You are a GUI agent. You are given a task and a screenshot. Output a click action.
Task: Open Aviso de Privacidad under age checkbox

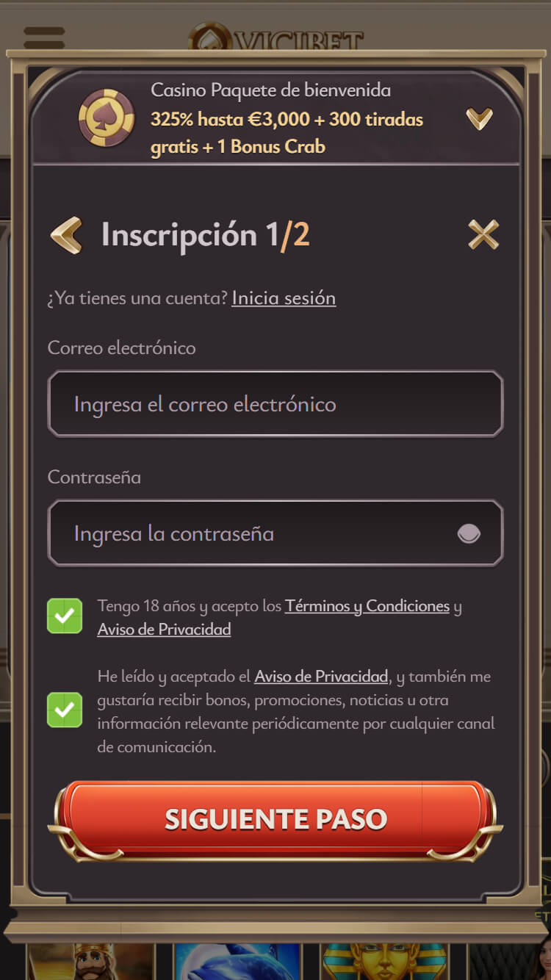click(x=164, y=630)
